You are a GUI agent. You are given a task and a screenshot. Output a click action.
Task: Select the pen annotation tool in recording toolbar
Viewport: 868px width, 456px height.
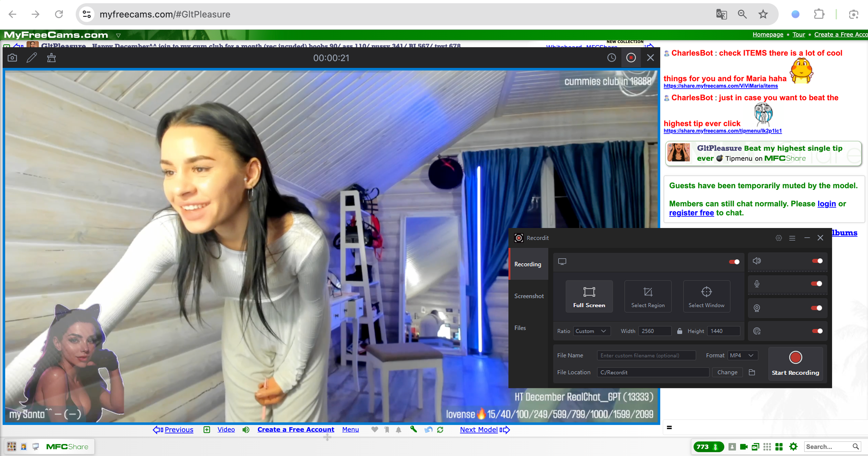[x=32, y=58]
